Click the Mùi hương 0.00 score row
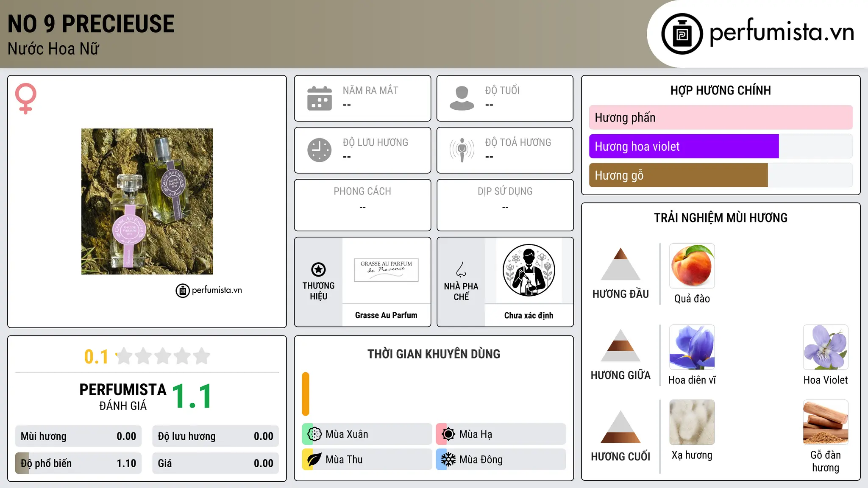This screenshot has height=488, width=868. point(78,436)
